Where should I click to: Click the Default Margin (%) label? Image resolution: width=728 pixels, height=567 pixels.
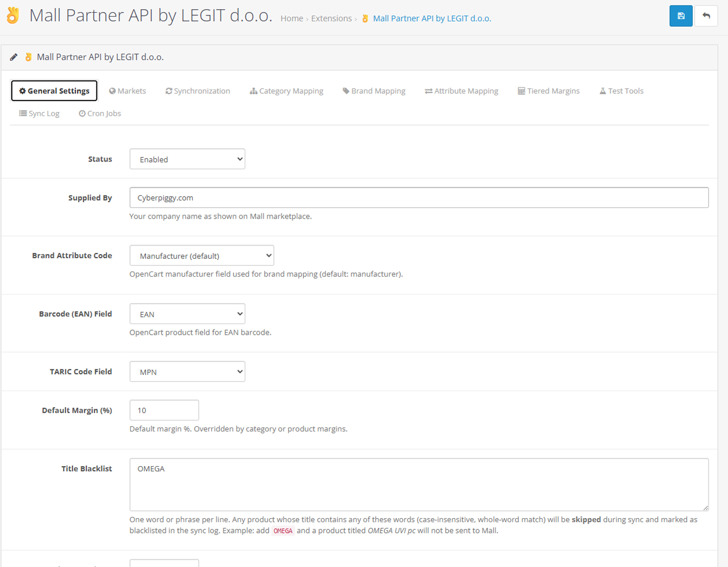(x=77, y=410)
